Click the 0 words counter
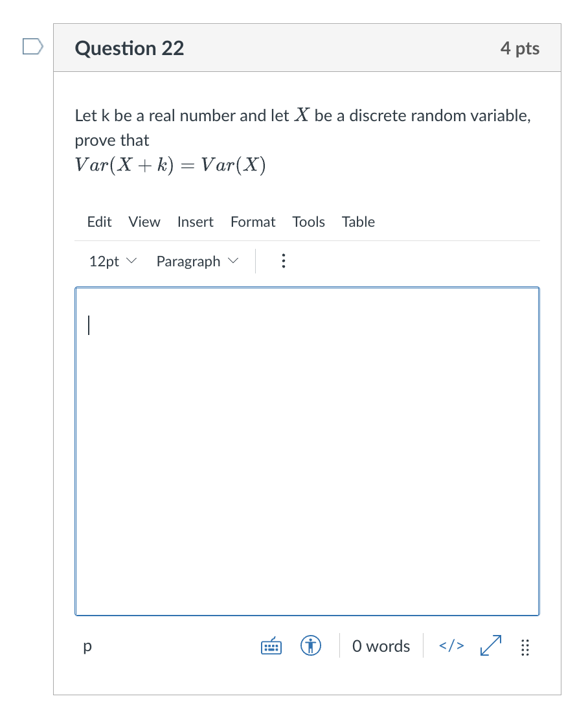The height and width of the screenshot is (727, 588). tap(381, 646)
